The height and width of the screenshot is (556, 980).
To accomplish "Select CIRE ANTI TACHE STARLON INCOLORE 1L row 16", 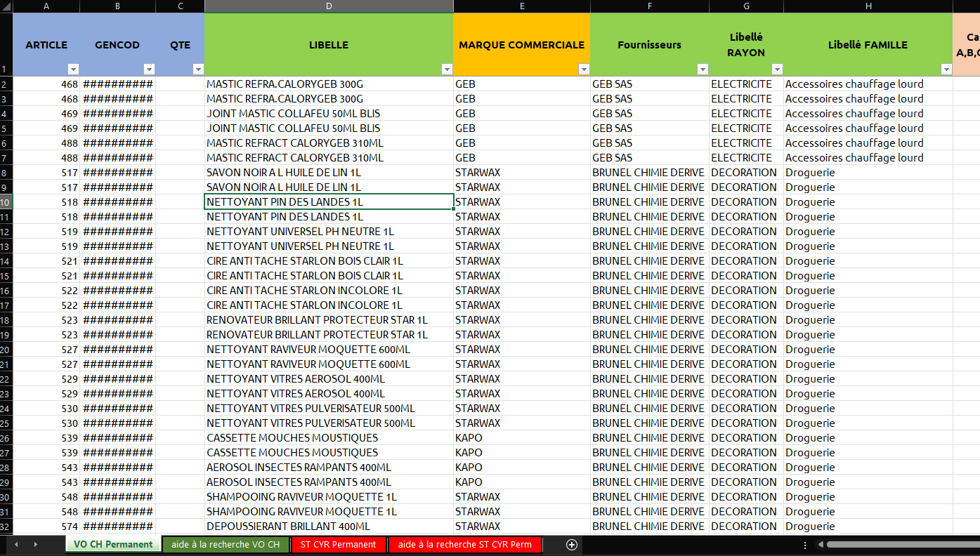I will tap(329, 291).
